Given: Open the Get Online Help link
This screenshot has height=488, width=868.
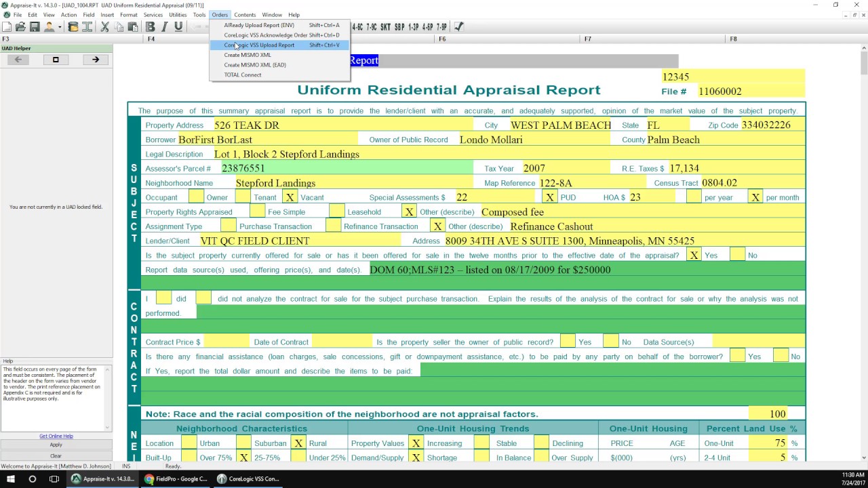Looking at the screenshot, I should click(x=56, y=436).
